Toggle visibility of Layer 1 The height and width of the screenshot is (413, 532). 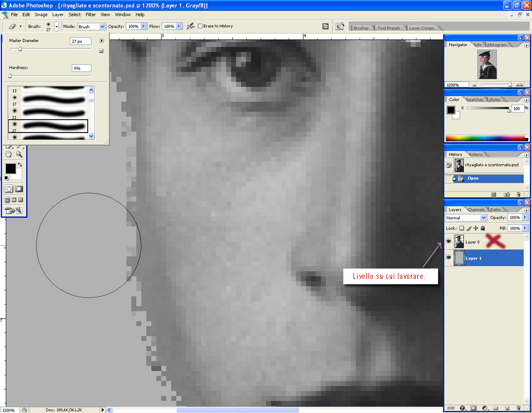tap(448, 258)
